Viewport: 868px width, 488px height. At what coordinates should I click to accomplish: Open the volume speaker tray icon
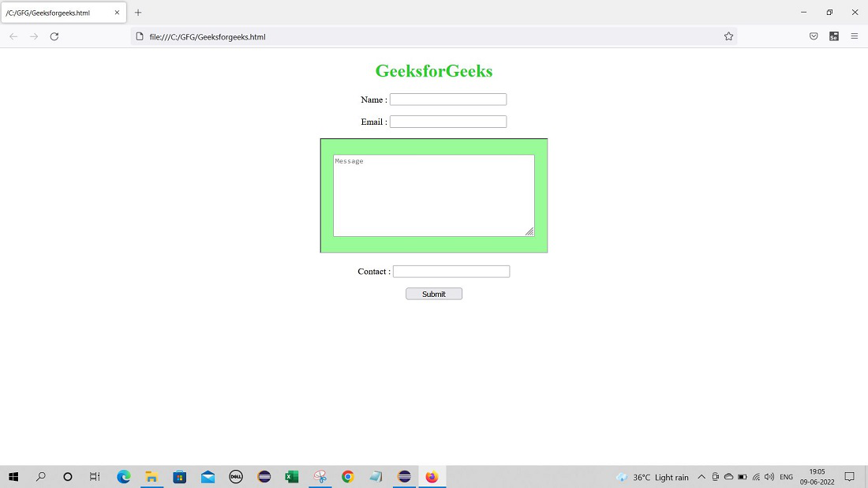tap(769, 477)
